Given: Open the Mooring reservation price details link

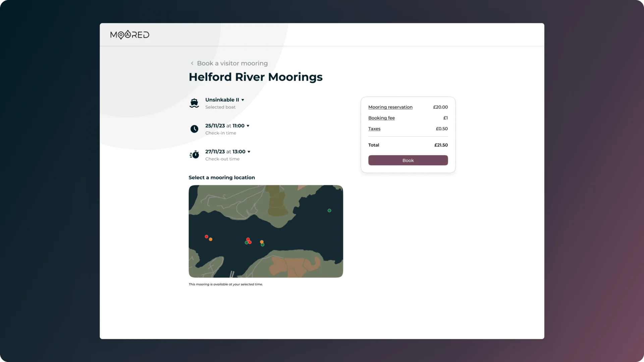Looking at the screenshot, I should [390, 107].
